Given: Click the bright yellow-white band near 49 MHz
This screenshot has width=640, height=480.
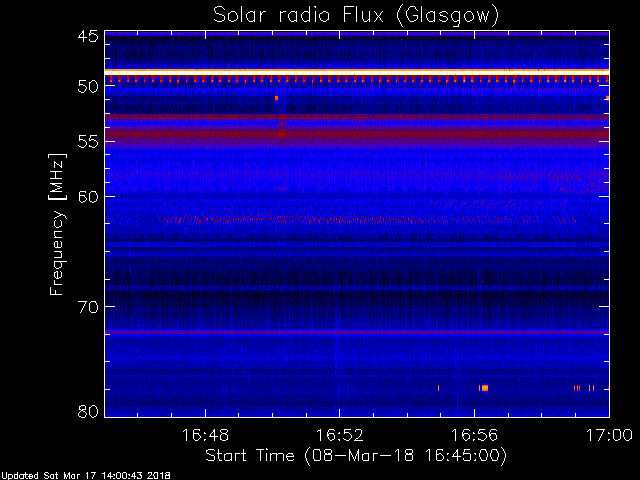Looking at the screenshot, I should [357, 72].
